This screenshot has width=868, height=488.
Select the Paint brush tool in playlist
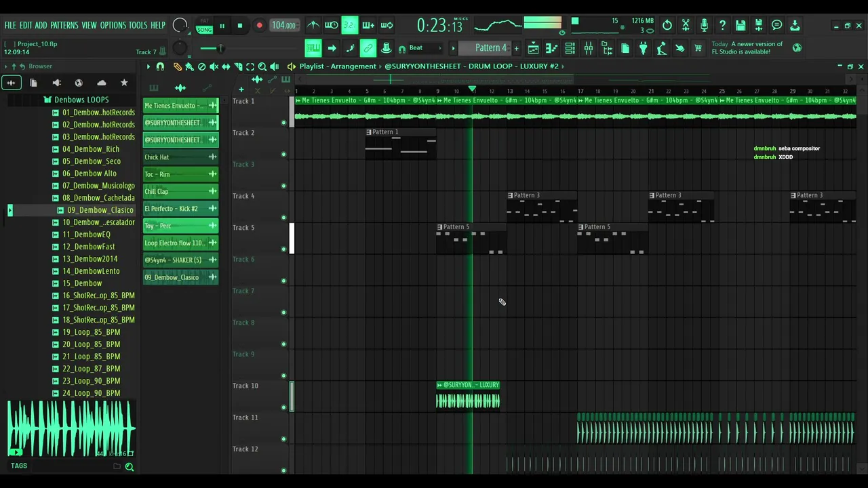[x=189, y=66]
